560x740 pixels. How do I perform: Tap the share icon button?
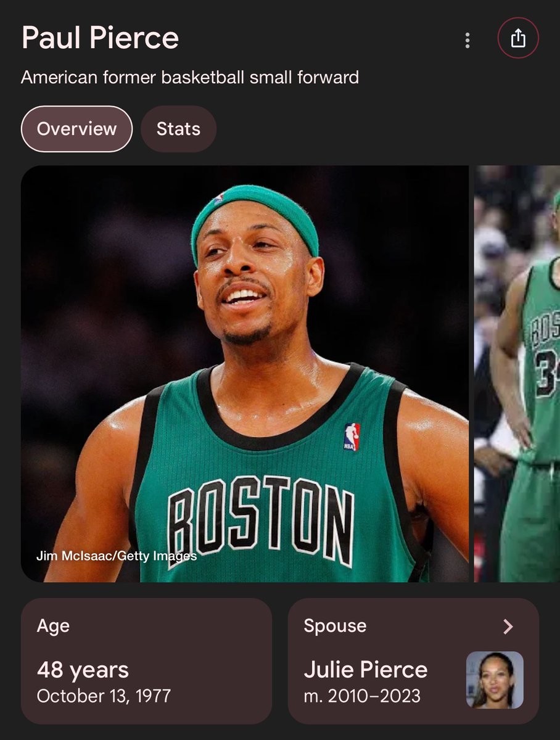click(518, 38)
